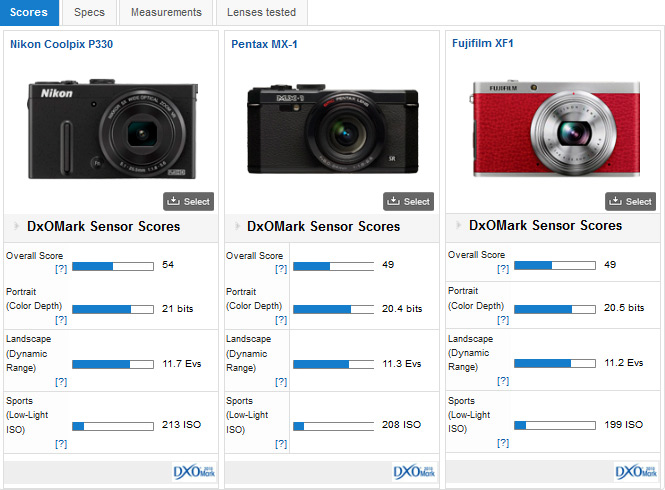Click Pentax Low-Light ISO bar showing 208 ISO
Screen dimensions: 665x490
[x=333, y=426]
